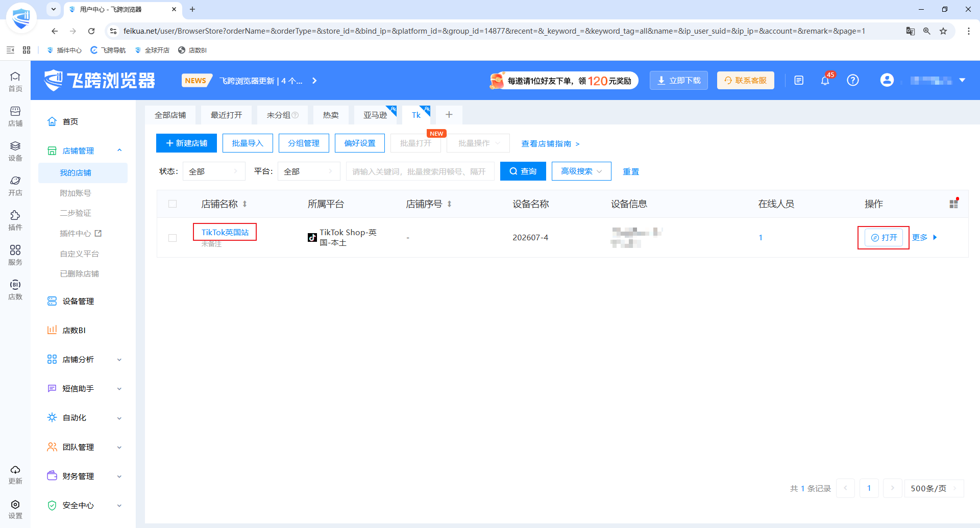Click the 更新 icon in left rail
The image size is (980, 528).
pos(15,474)
